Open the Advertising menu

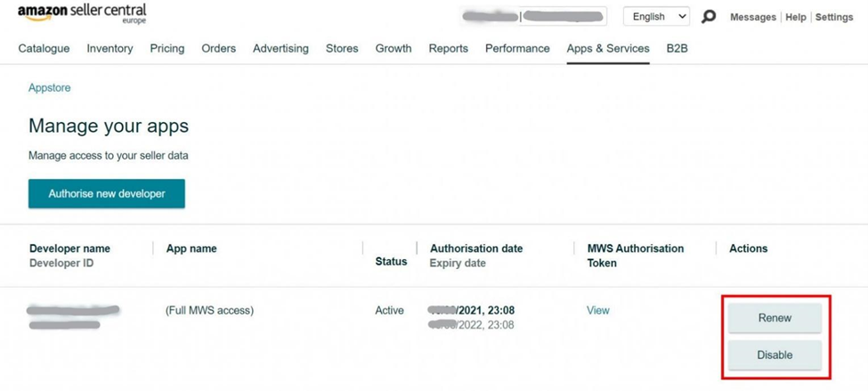pyautogui.click(x=280, y=49)
